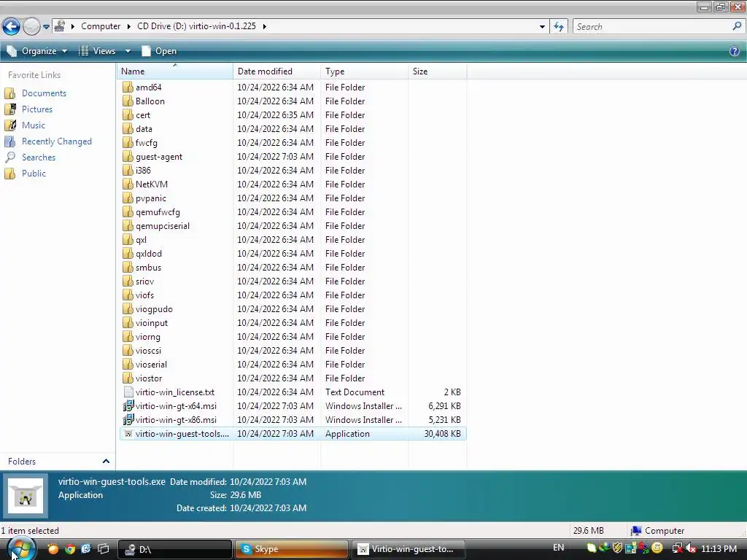Select virtio-win-gt-x86.msi installer icon
The height and width of the screenshot is (560, 747).
(x=128, y=419)
